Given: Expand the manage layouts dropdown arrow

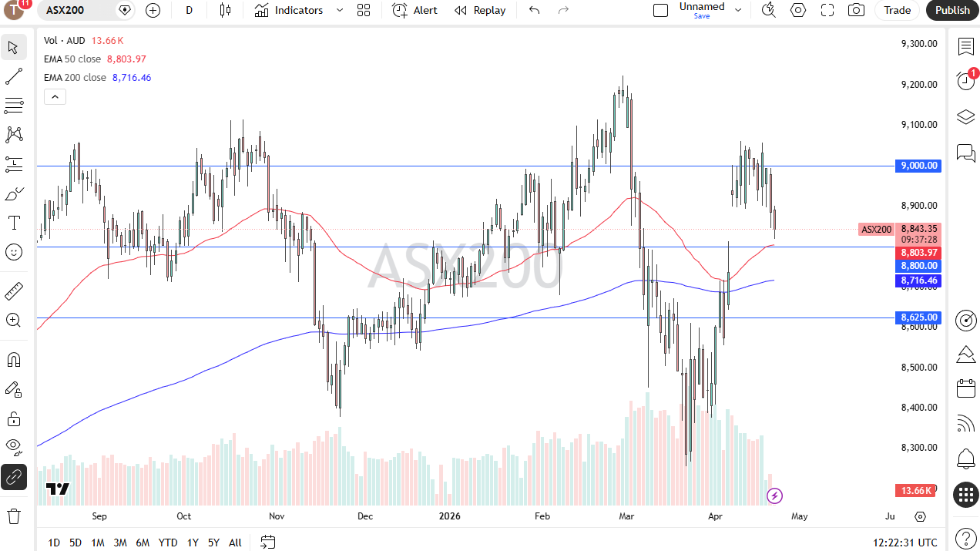Looking at the screenshot, I should pyautogui.click(x=738, y=10).
